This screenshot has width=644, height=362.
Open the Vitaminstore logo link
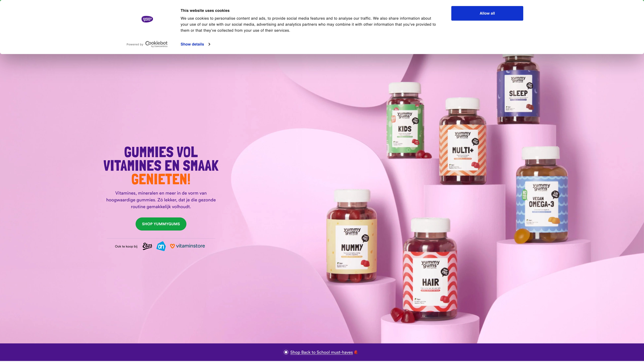click(x=188, y=246)
